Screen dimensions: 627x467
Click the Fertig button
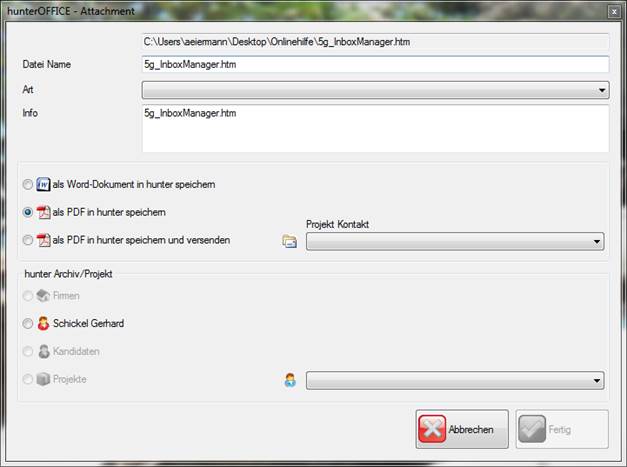point(561,429)
